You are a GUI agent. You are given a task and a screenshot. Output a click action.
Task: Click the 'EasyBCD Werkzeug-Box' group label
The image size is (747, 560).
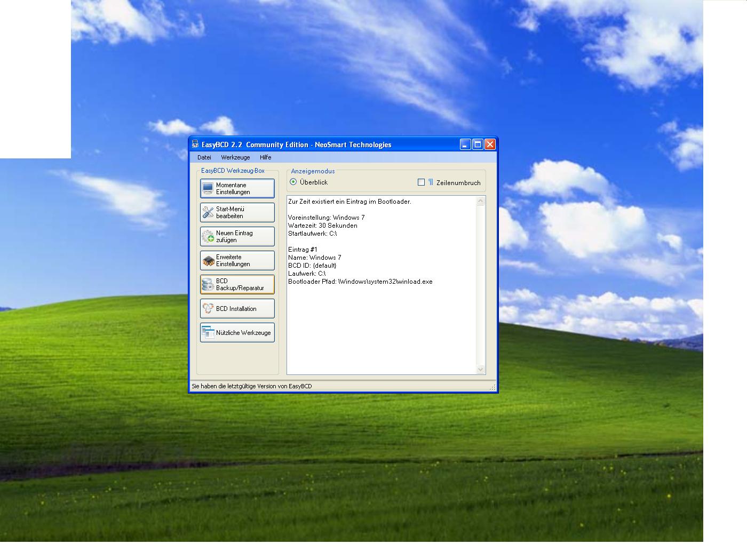tap(233, 171)
